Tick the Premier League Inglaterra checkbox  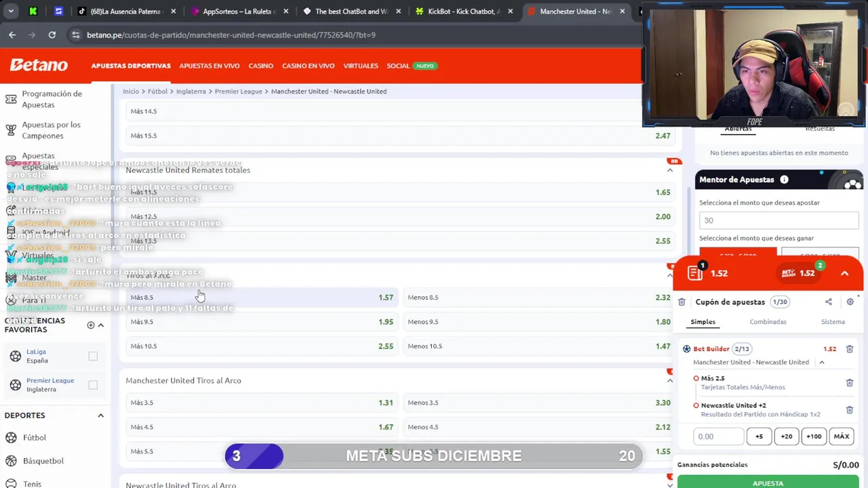point(93,385)
